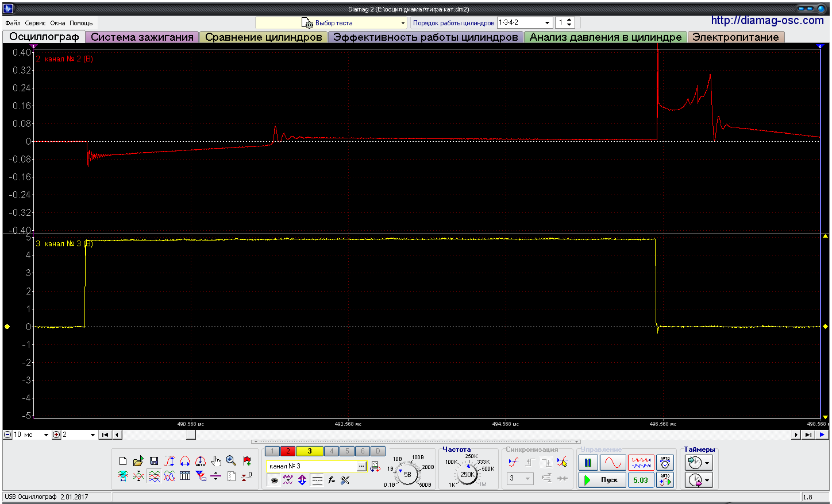Viewport: 832px width, 504px height.
Task: Activate the horizontal time measurement tool
Action: pyautogui.click(x=185, y=461)
